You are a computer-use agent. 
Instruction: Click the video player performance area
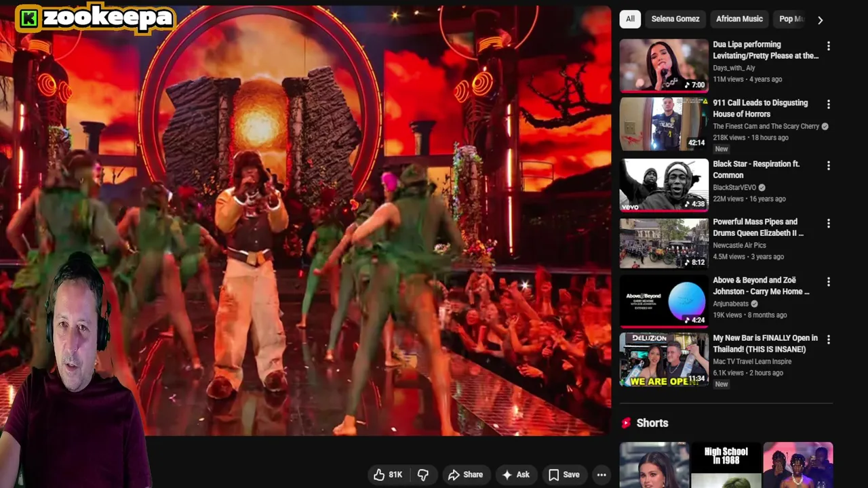305,220
